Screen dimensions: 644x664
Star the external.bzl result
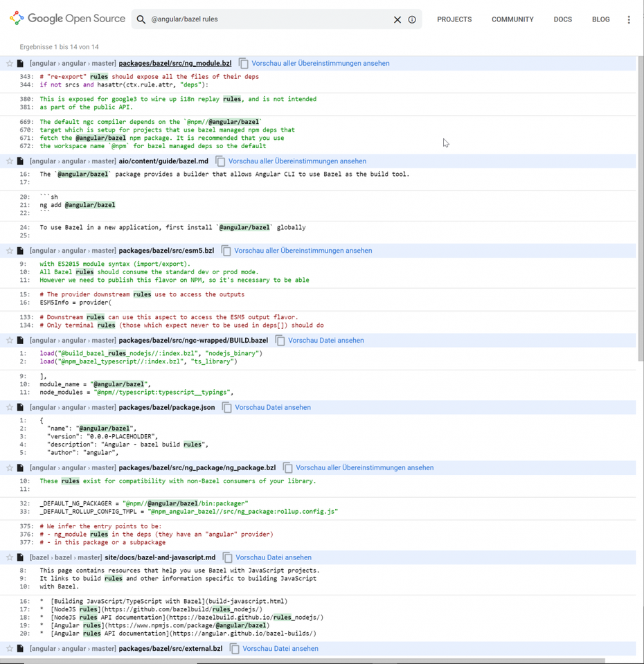pyautogui.click(x=10, y=649)
